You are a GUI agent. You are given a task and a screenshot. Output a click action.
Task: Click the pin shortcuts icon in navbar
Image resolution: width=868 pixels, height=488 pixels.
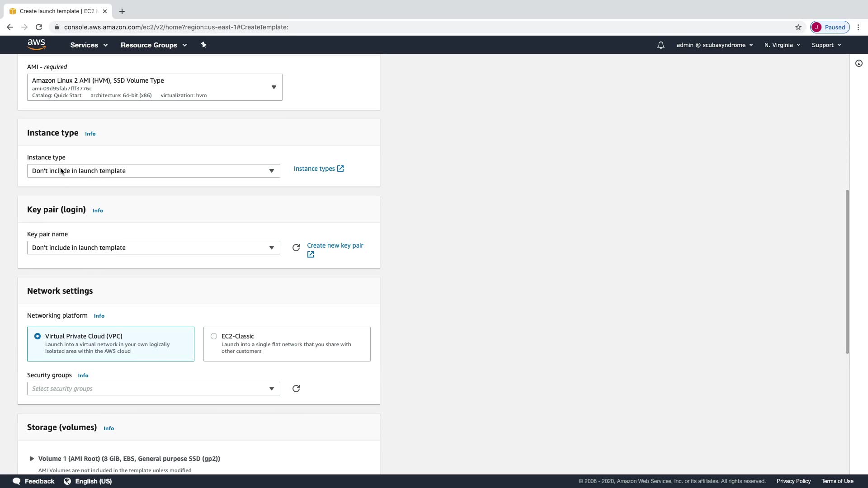[x=203, y=45]
